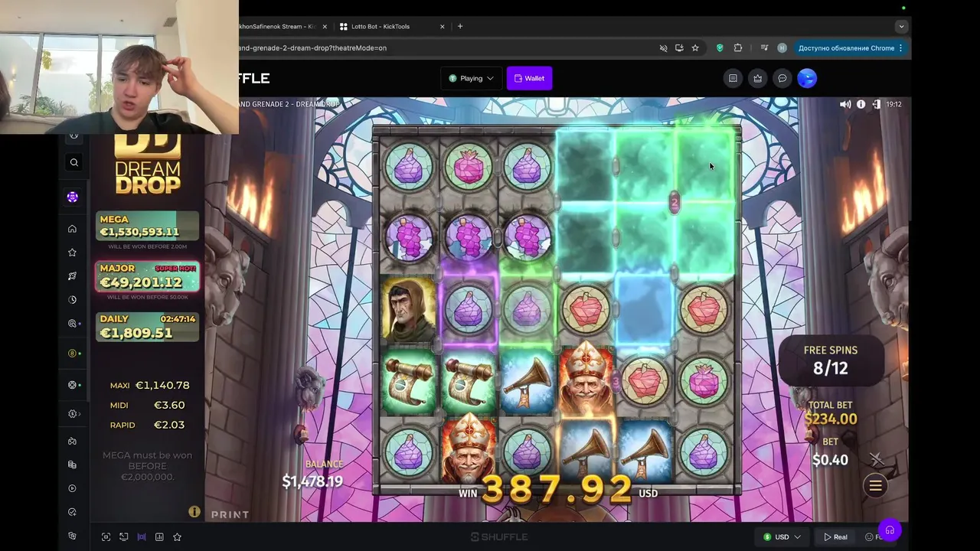980x551 pixels.
Task: Click the BET $0.40 amount
Action: 831,459
